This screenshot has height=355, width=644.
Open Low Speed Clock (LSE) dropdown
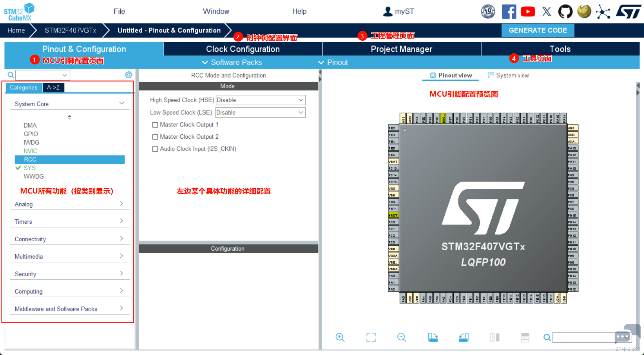coord(261,113)
